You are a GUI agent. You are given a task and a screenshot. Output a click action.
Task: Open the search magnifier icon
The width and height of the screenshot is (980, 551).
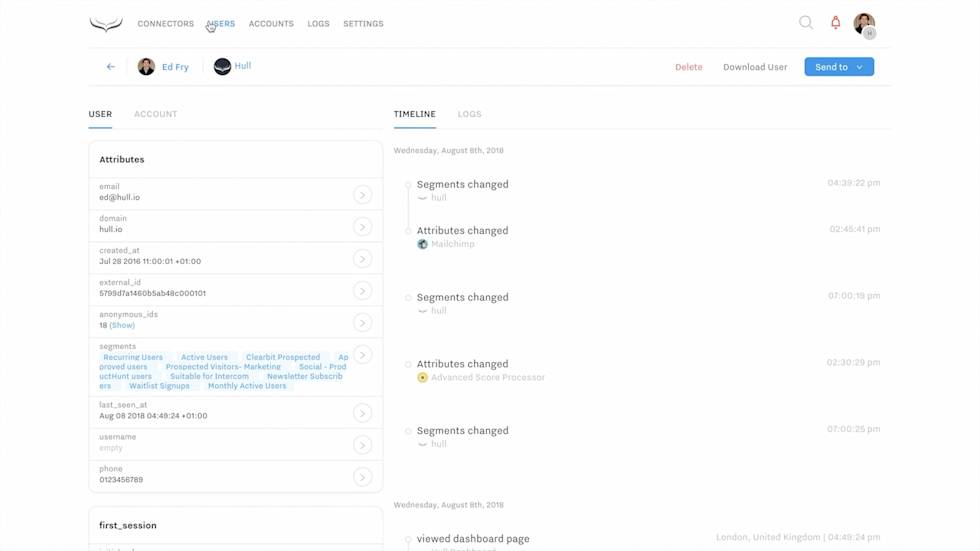point(805,23)
